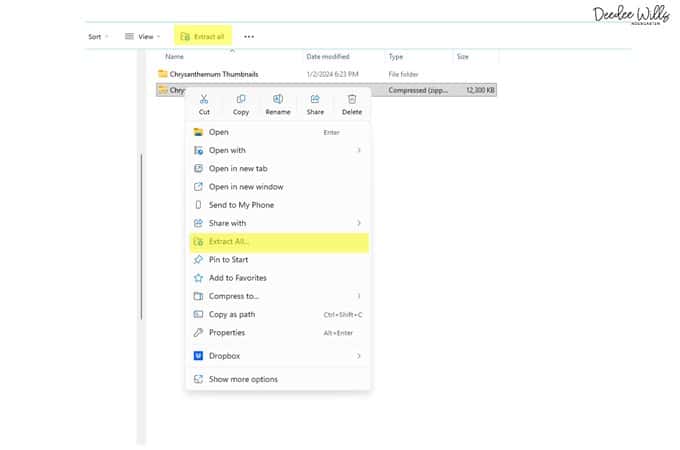Screen dimensions: 680x450
Task: Click the Properties wrench icon
Action: coord(198,333)
